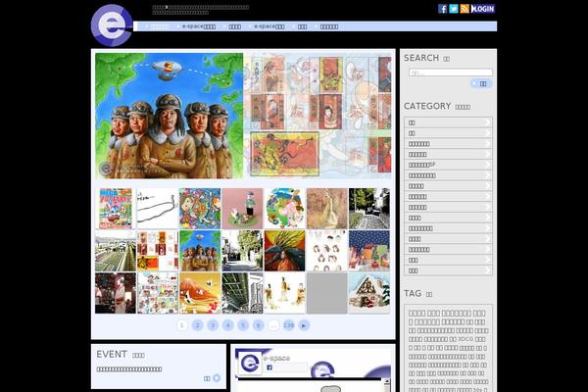Open the bottom row in the CATEGORY list
Viewport: 588px width, 392px height.
point(448,270)
